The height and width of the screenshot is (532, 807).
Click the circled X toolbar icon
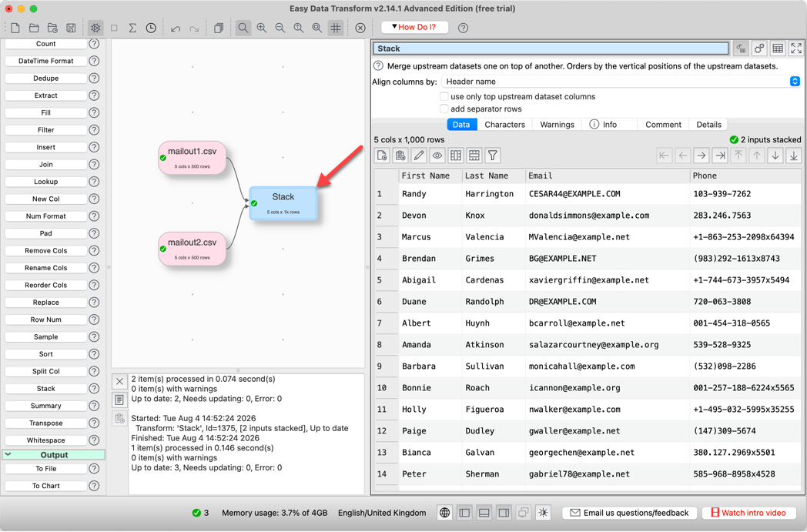[360, 28]
